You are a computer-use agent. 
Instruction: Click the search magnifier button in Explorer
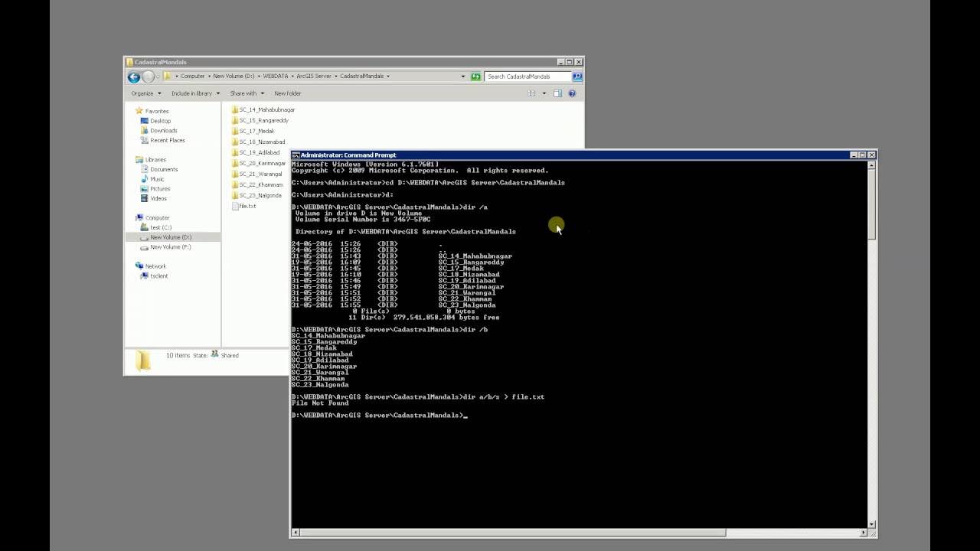[x=577, y=77]
